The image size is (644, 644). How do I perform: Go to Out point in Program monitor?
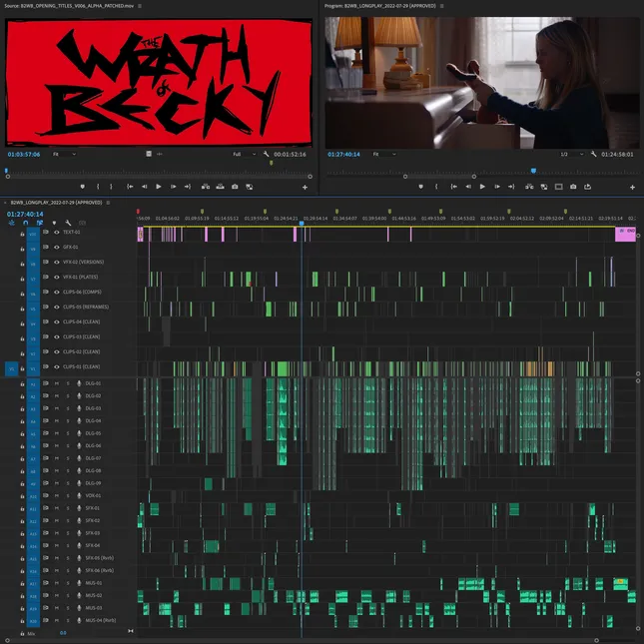pos(511,187)
